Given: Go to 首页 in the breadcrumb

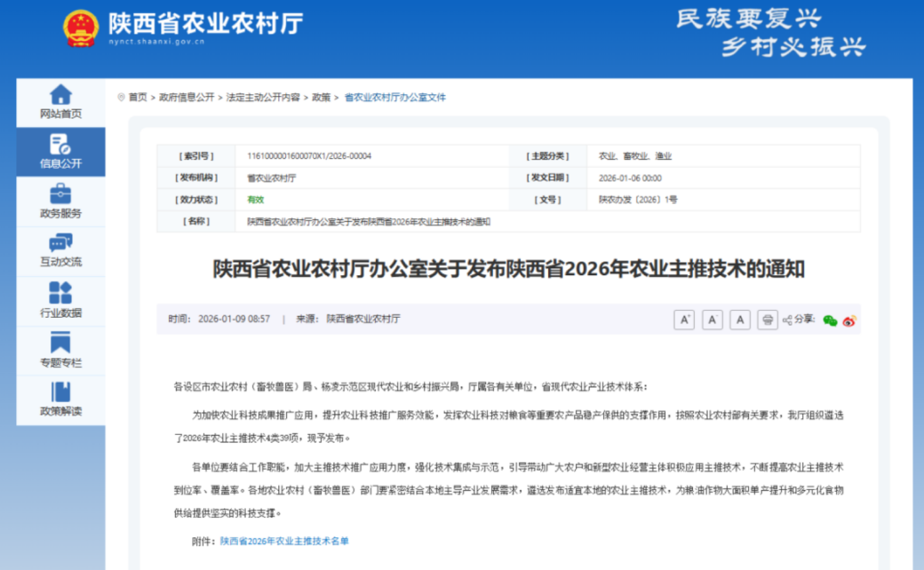Looking at the screenshot, I should pyautogui.click(x=138, y=98).
